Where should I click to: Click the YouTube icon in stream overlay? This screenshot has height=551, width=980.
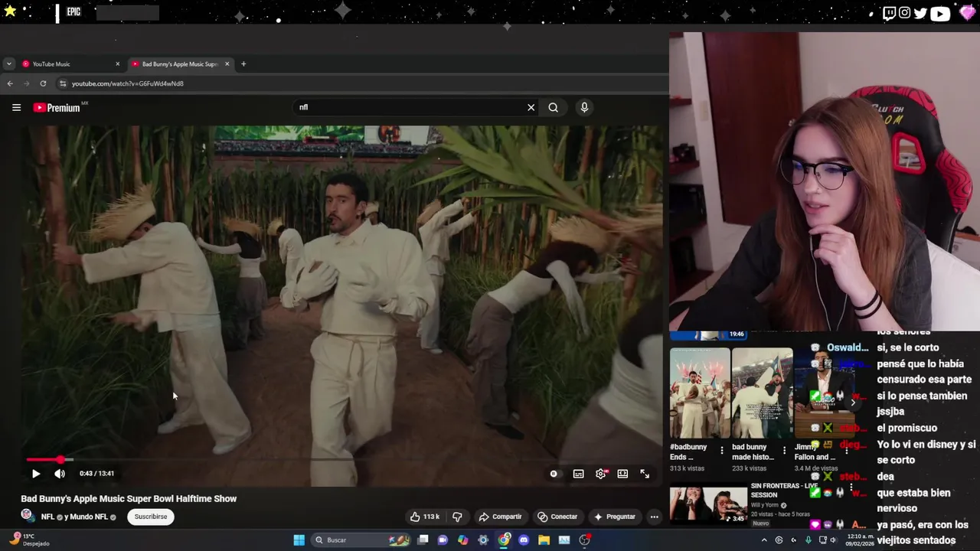(x=939, y=13)
